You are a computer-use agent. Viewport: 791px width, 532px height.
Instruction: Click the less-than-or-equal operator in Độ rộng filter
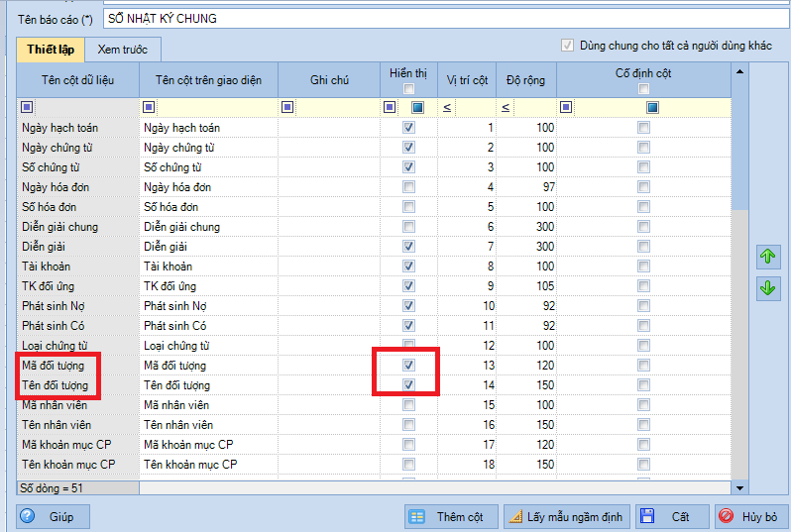[x=506, y=107]
